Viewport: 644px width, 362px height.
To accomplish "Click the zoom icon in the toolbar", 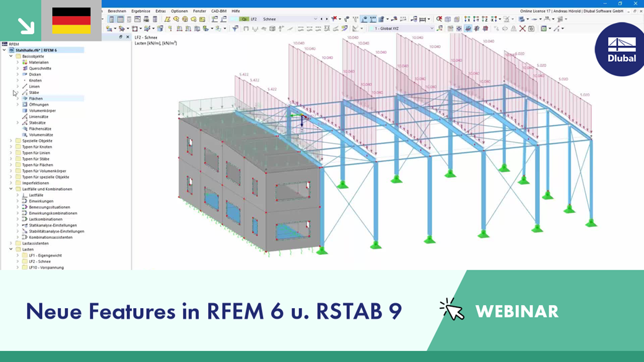I will [x=439, y=19].
